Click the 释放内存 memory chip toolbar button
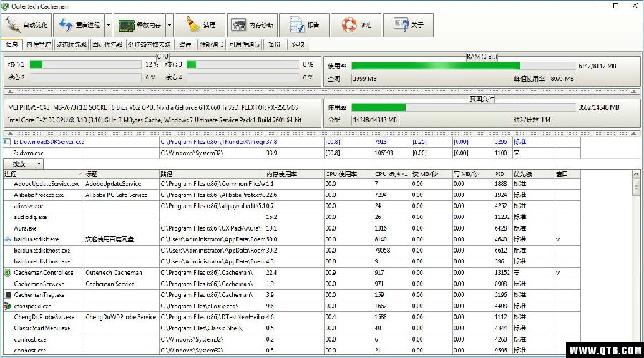The width and height of the screenshot is (644, 358). [x=140, y=25]
